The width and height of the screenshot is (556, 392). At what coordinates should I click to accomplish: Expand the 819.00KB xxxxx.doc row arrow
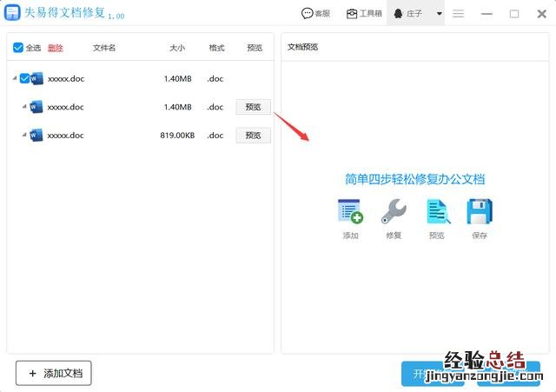tap(23, 136)
